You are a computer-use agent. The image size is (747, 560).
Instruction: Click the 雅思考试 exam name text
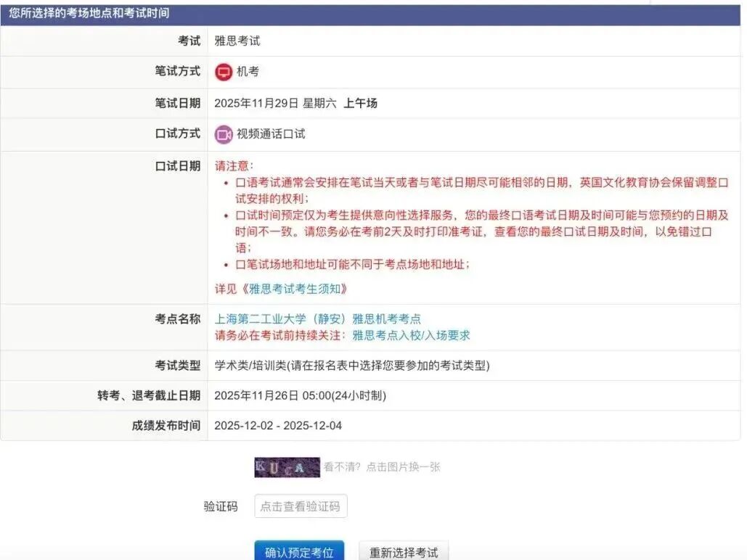(x=237, y=41)
